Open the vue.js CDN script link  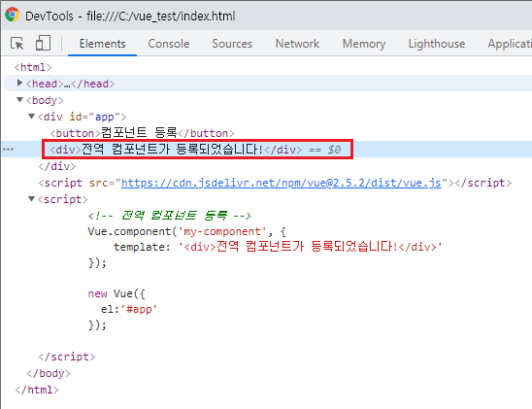click(x=282, y=183)
